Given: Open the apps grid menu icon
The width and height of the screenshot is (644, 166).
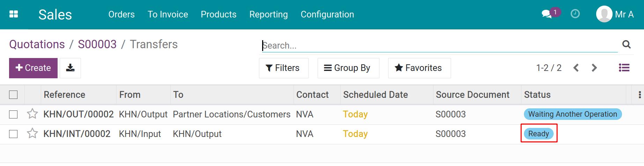Looking at the screenshot, I should [14, 14].
